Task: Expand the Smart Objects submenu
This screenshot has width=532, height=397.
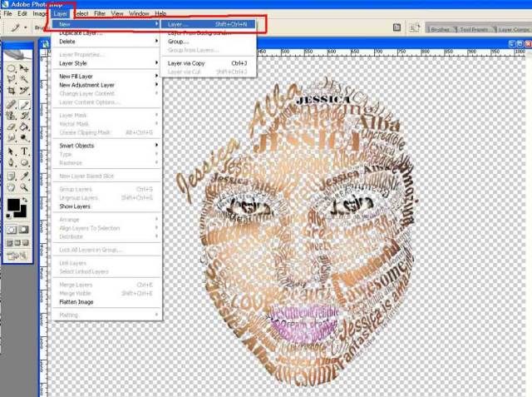Action: pyautogui.click(x=106, y=146)
